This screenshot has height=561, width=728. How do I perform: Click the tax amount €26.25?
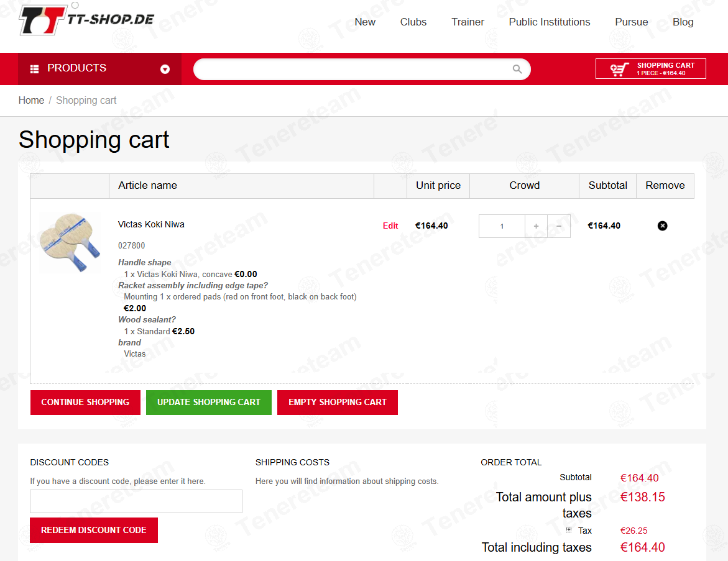[x=634, y=531]
